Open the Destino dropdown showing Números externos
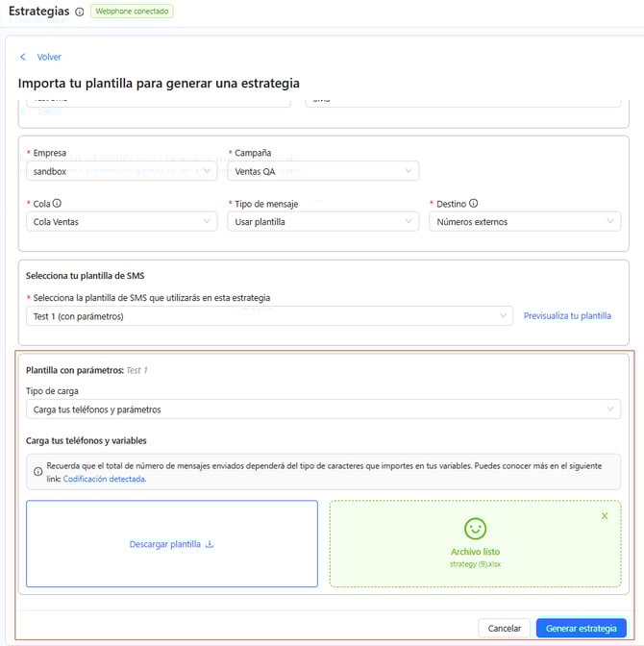 pyautogui.click(x=524, y=221)
